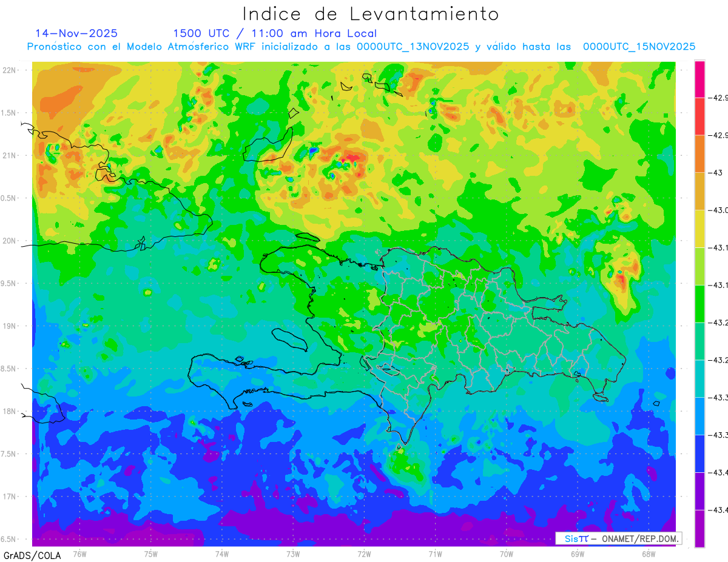Click the '-43' value on the color scale

(716, 173)
